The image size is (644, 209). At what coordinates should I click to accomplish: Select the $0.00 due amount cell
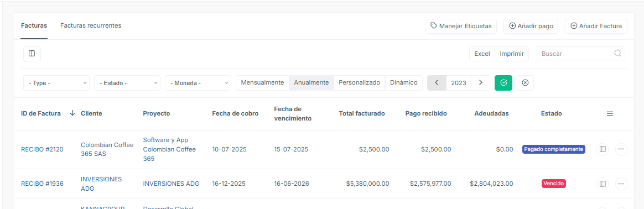(505, 149)
